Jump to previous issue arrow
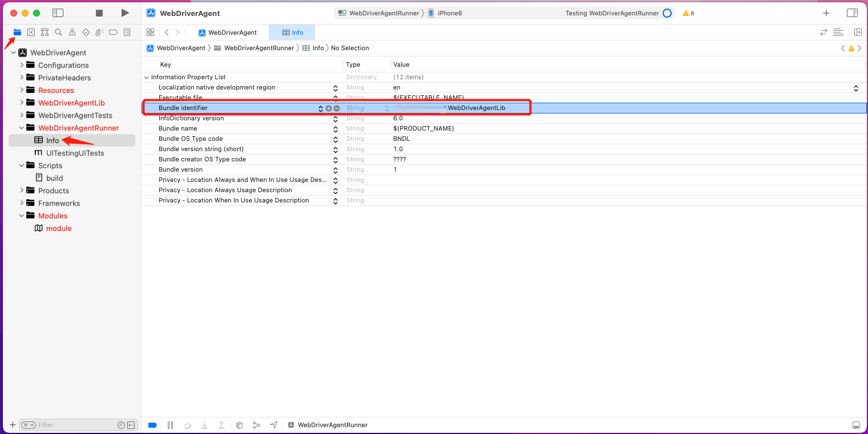Screen dimensions: 868x434 pyautogui.click(x=843, y=48)
